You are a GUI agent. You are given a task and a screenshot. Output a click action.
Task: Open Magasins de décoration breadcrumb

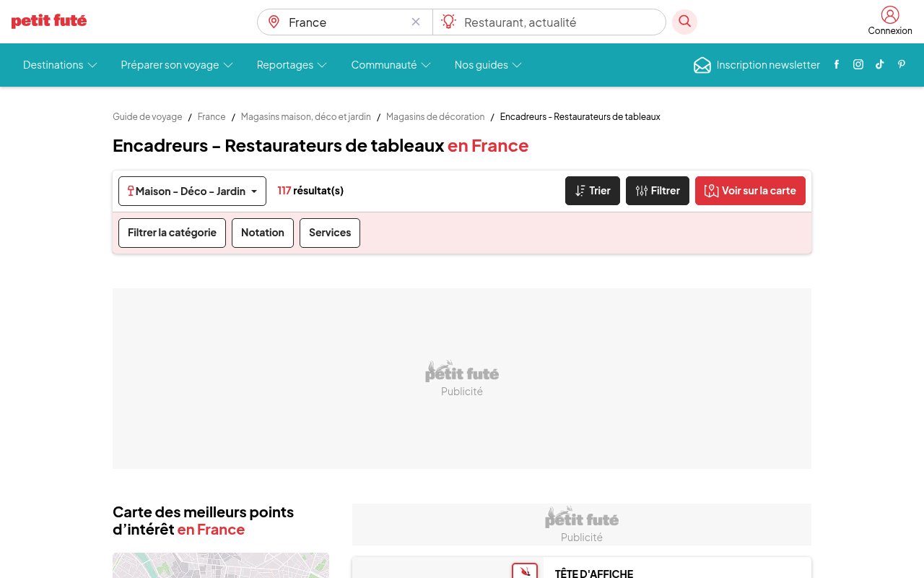435,116
